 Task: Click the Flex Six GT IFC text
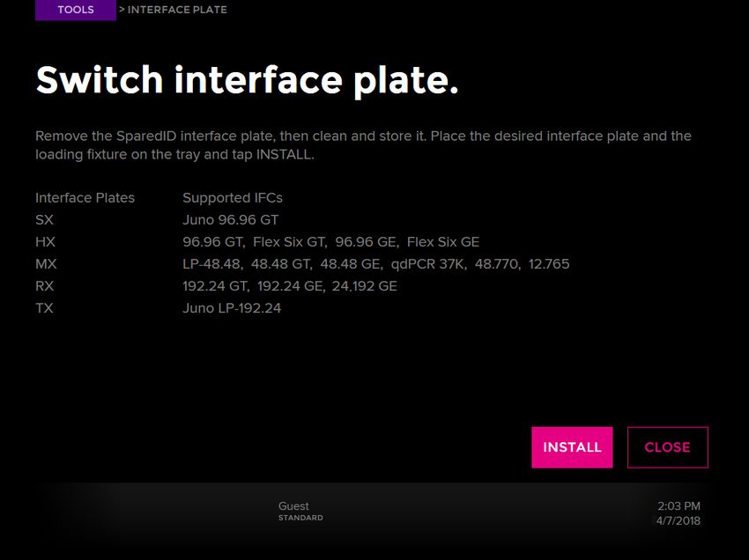289,242
